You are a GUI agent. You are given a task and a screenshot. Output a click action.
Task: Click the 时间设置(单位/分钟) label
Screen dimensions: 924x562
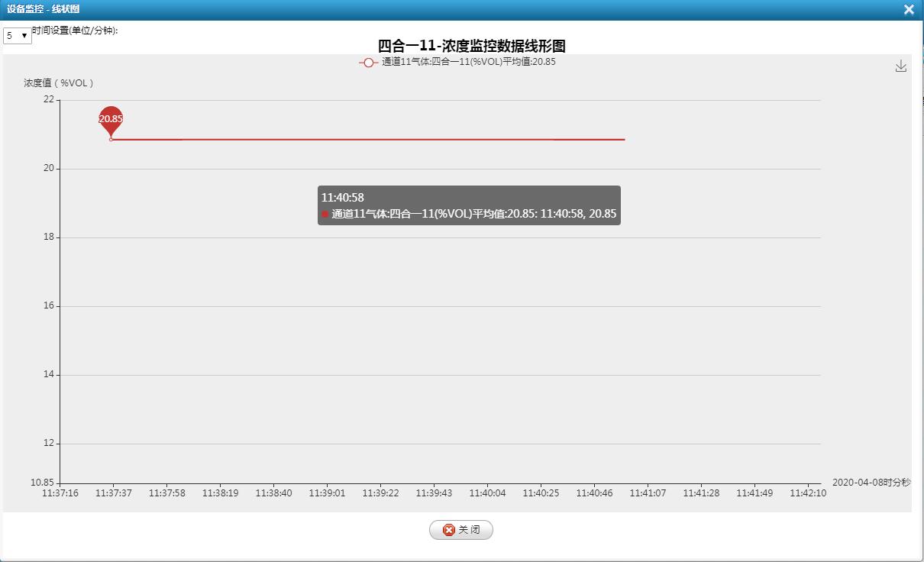click(75, 31)
